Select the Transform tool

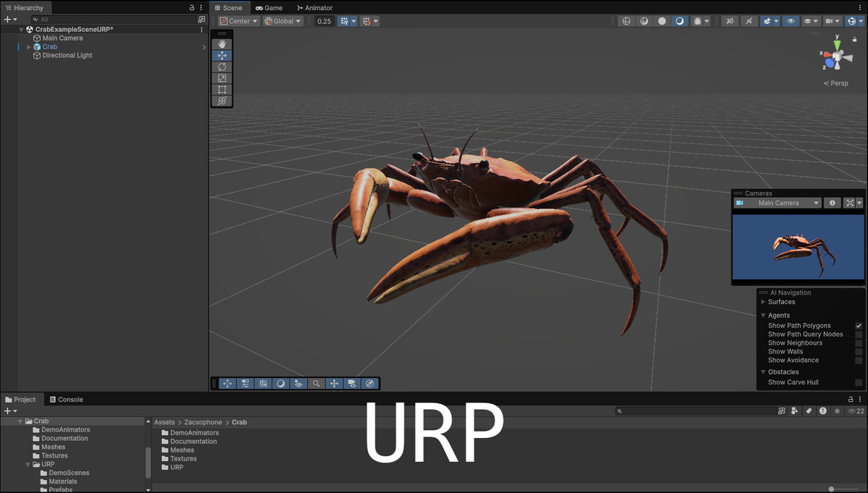pos(222,101)
